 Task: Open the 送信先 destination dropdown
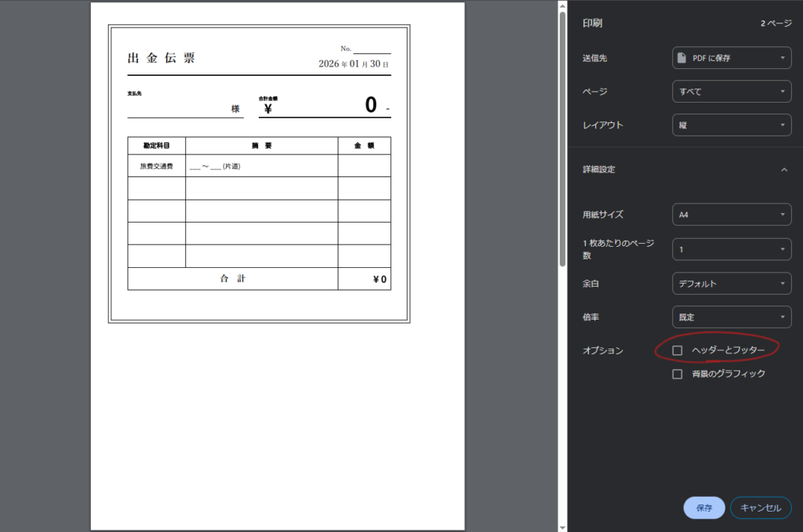731,58
